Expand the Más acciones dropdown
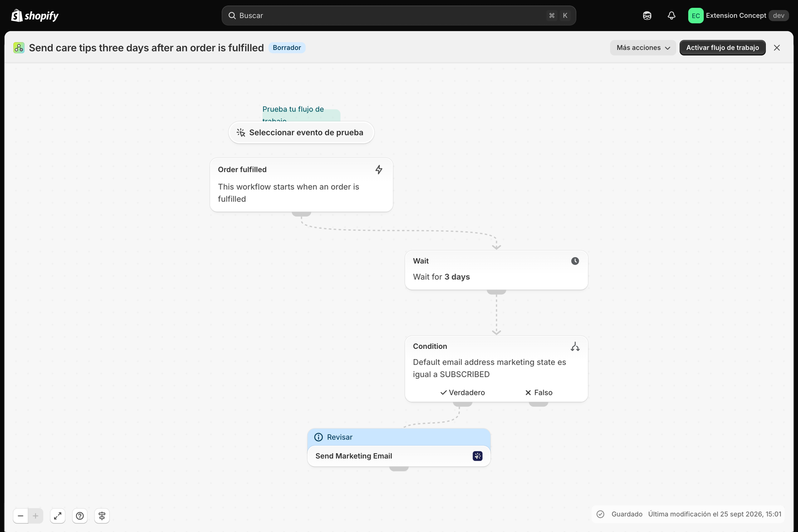This screenshot has width=798, height=532. pos(643,48)
